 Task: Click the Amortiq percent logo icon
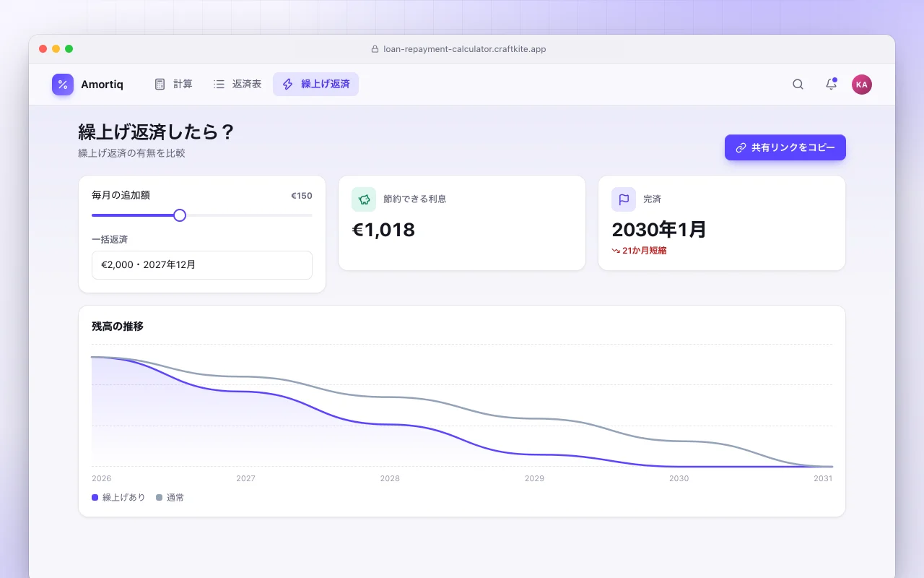coord(63,85)
